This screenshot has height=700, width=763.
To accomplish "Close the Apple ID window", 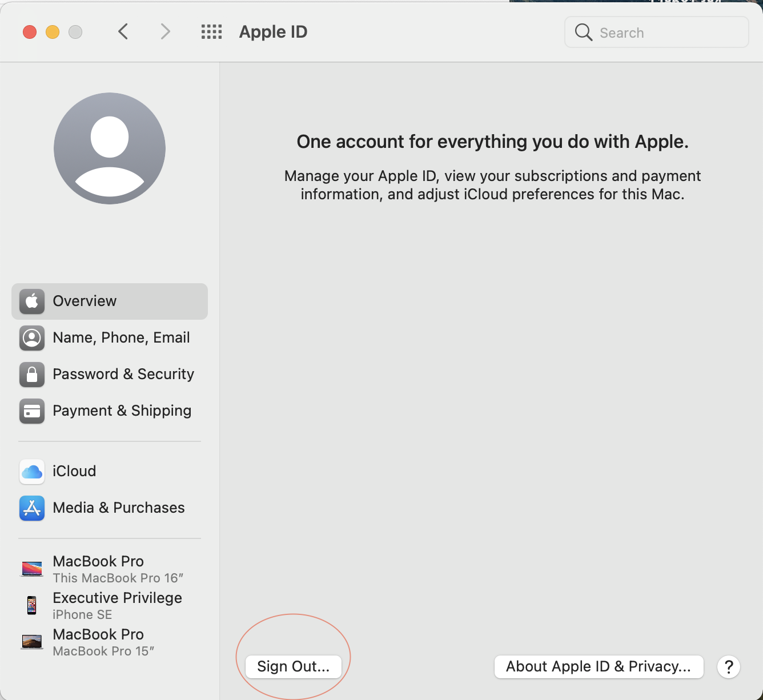I will click(x=30, y=32).
